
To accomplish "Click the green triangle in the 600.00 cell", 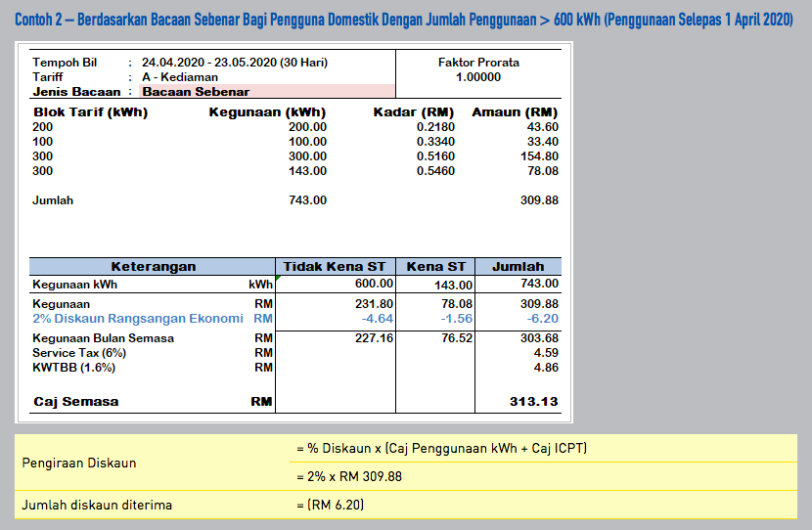I will point(279,279).
